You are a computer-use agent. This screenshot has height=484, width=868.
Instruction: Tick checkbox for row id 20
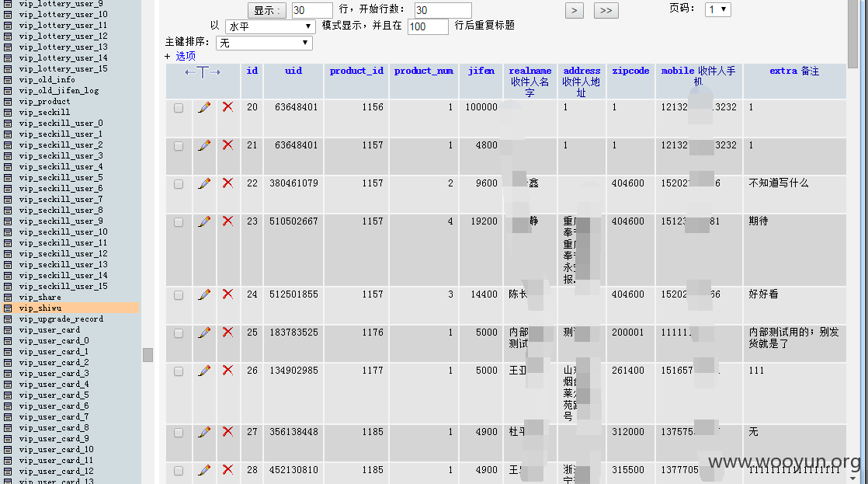tap(179, 108)
